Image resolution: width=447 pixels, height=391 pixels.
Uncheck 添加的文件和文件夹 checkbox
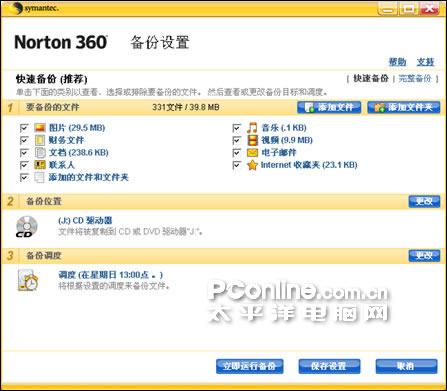24,177
